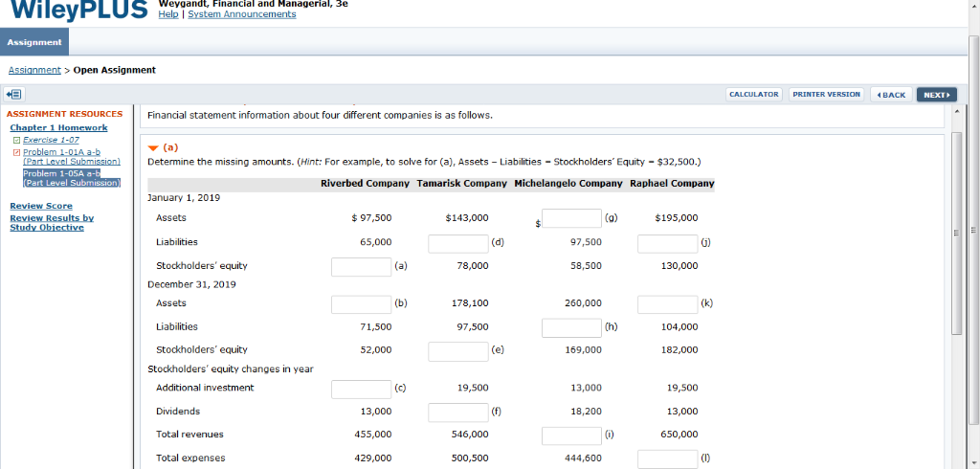
Task: Click the red status icon beside Problem 1-01A
Action: pyautogui.click(x=16, y=152)
